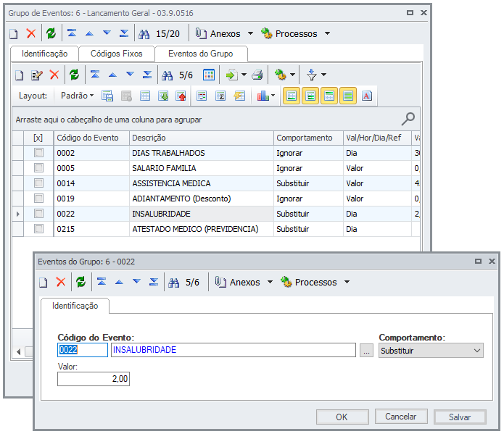Select the Eventos do Grupo tab
The image size is (504, 434).
[x=201, y=54]
